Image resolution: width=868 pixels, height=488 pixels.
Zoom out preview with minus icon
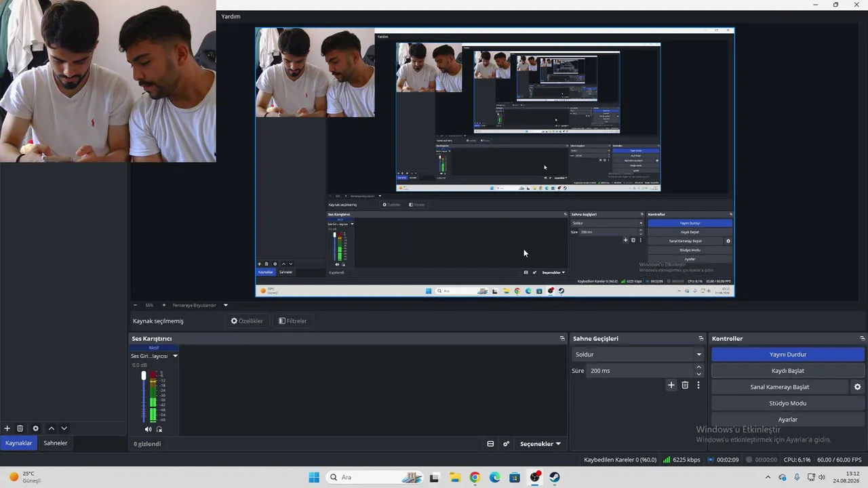(135, 305)
